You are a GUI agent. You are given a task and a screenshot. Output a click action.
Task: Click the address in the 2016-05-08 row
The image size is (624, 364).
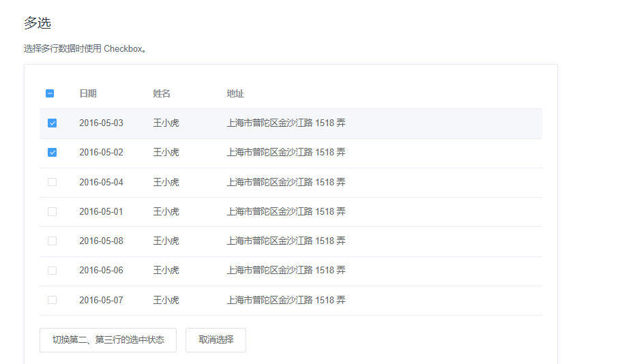click(x=286, y=241)
